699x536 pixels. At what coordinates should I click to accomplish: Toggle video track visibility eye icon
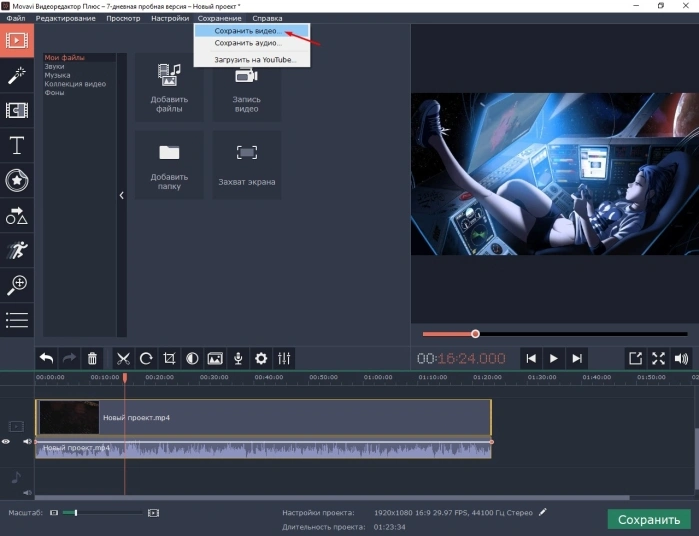coord(6,441)
